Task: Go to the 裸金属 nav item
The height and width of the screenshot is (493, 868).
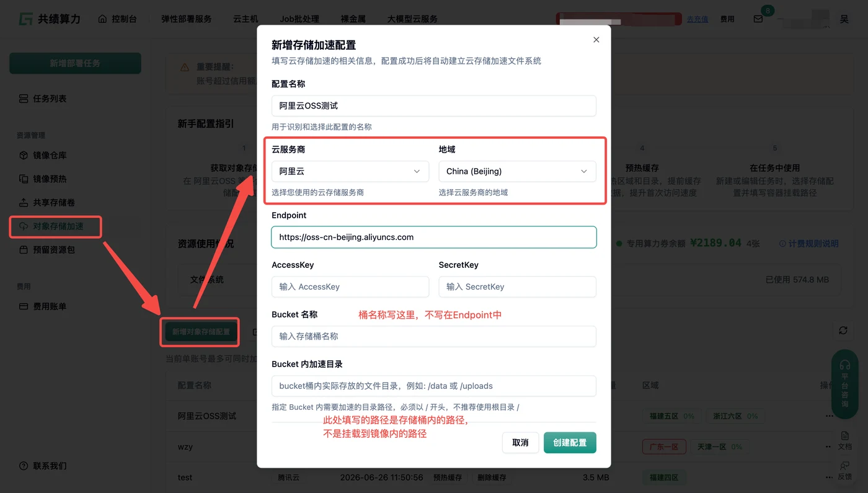Action: pyautogui.click(x=353, y=19)
